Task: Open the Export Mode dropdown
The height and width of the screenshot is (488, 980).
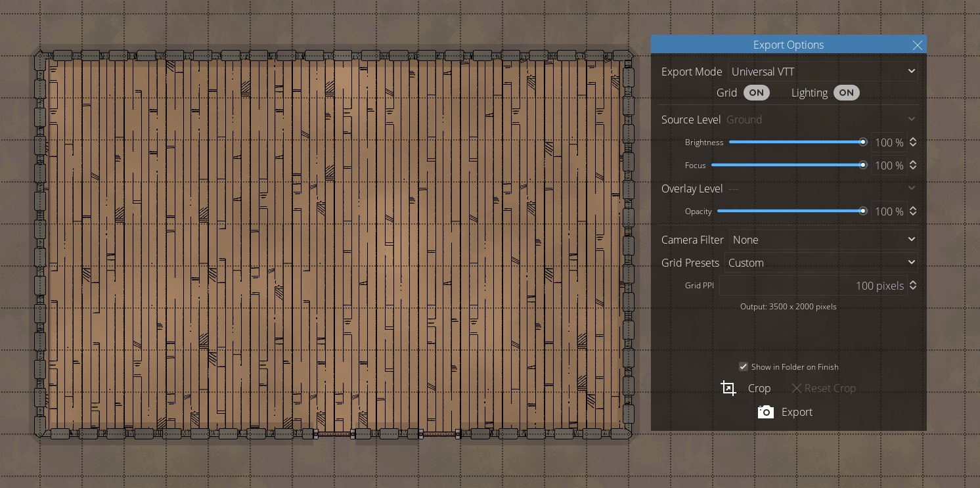Action: [x=822, y=72]
